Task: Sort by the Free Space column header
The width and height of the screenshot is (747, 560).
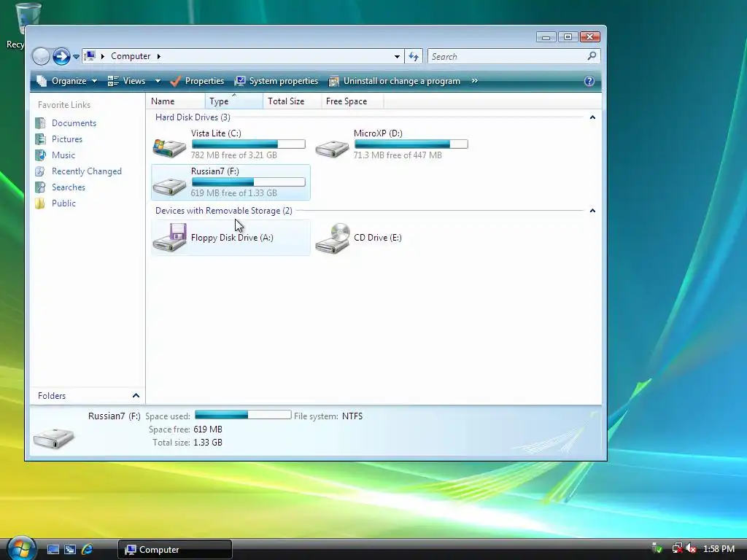Action: 352,101
